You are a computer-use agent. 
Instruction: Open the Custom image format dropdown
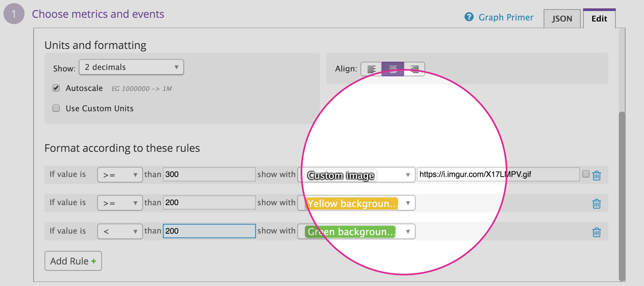click(356, 175)
